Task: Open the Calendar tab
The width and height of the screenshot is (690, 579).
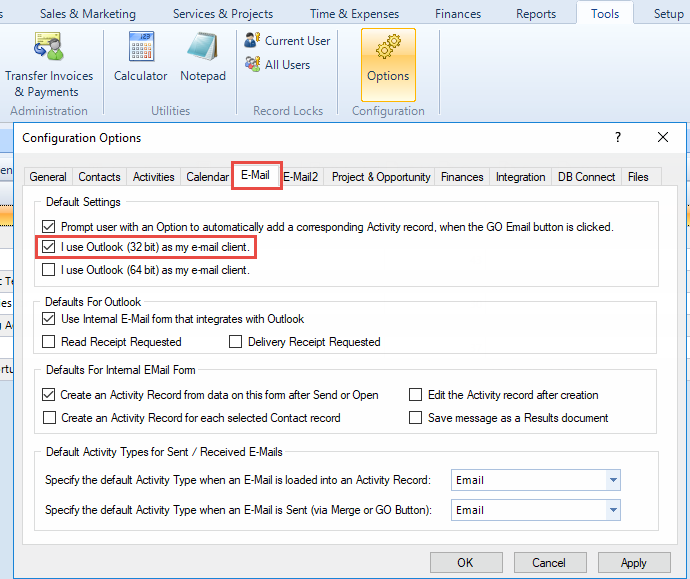Action: click(207, 177)
